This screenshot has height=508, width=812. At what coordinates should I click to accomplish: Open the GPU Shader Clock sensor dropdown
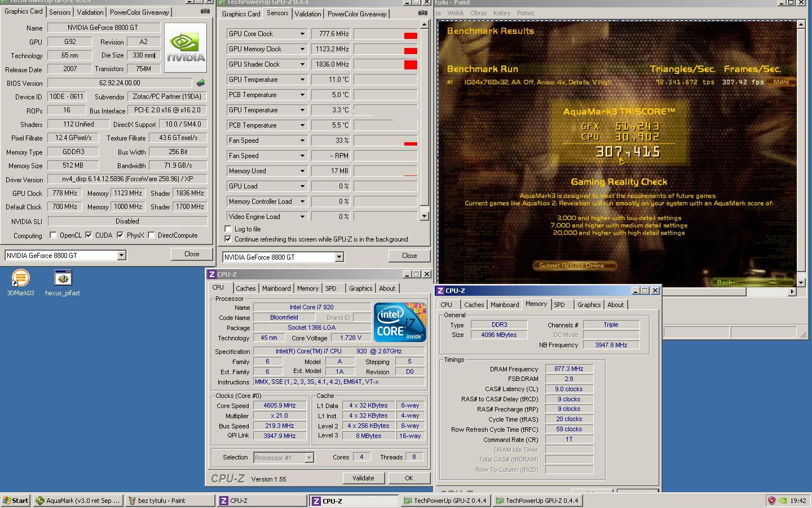[302, 64]
